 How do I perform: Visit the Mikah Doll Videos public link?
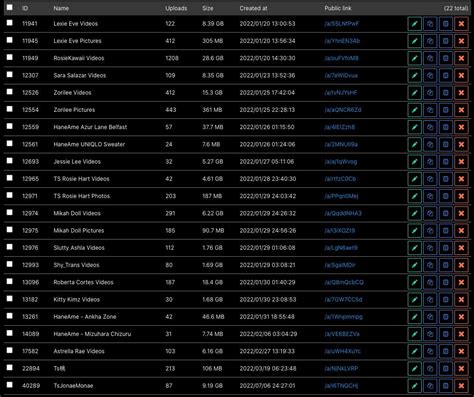(x=343, y=213)
